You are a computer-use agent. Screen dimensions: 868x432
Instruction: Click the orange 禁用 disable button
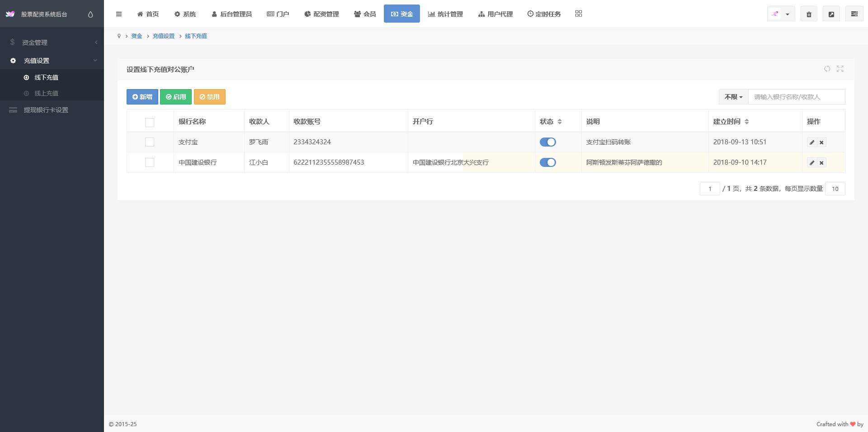pyautogui.click(x=210, y=97)
